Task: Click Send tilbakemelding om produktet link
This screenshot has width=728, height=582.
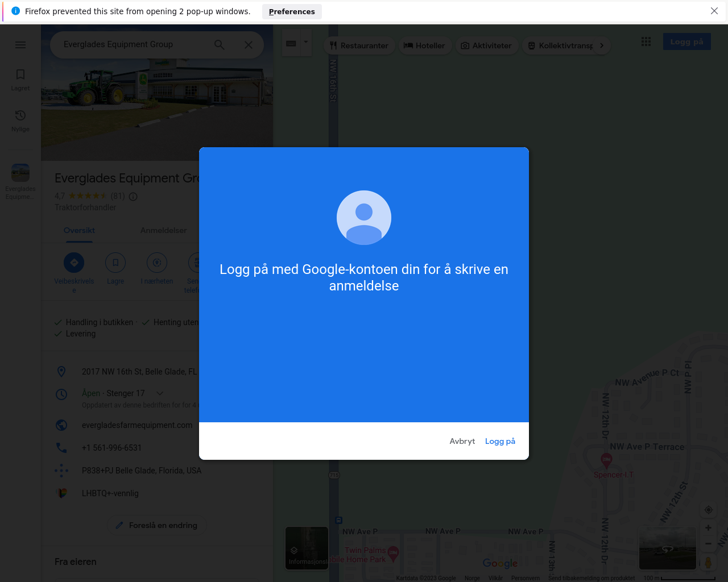Action: click(591, 578)
